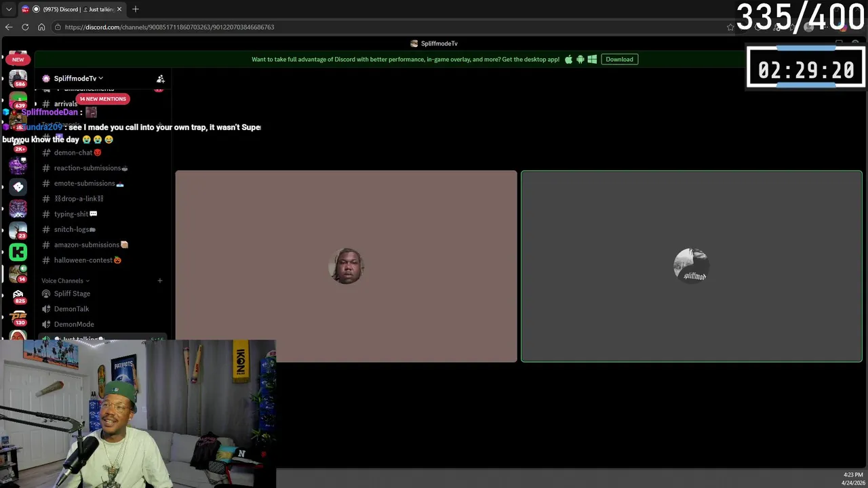
Task: Click the Android platform icon in banner
Action: click(580, 59)
